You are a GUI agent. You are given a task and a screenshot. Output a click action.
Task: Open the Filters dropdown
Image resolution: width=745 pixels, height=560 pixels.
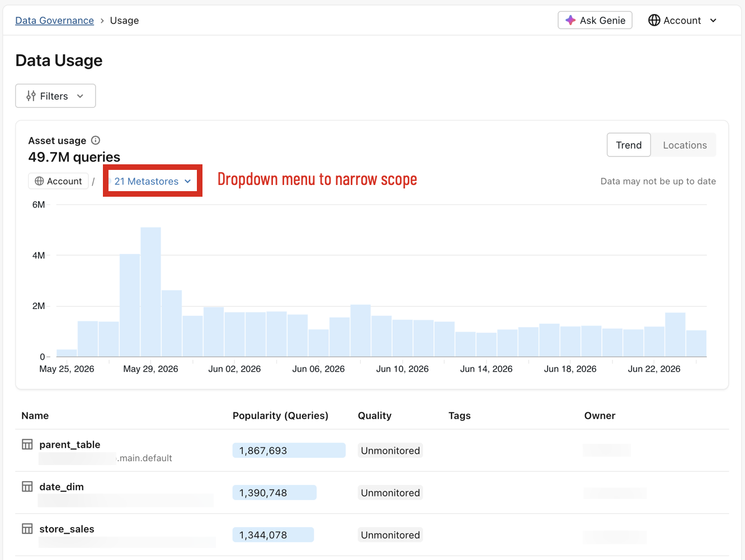(x=55, y=96)
